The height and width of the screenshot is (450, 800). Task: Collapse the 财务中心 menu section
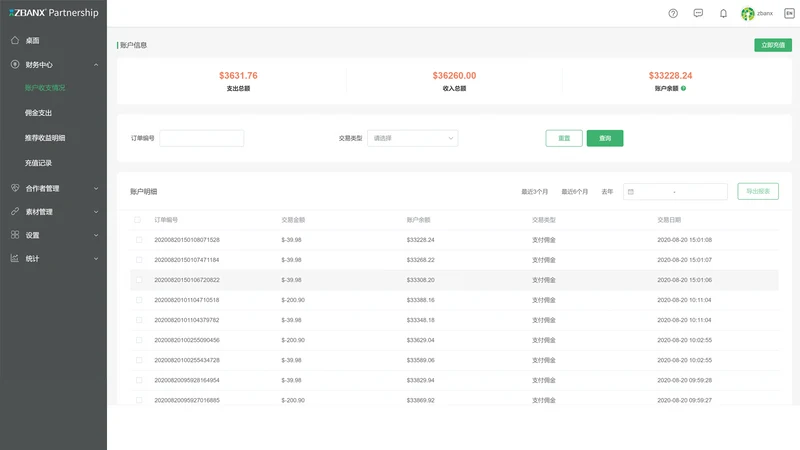tap(96, 65)
